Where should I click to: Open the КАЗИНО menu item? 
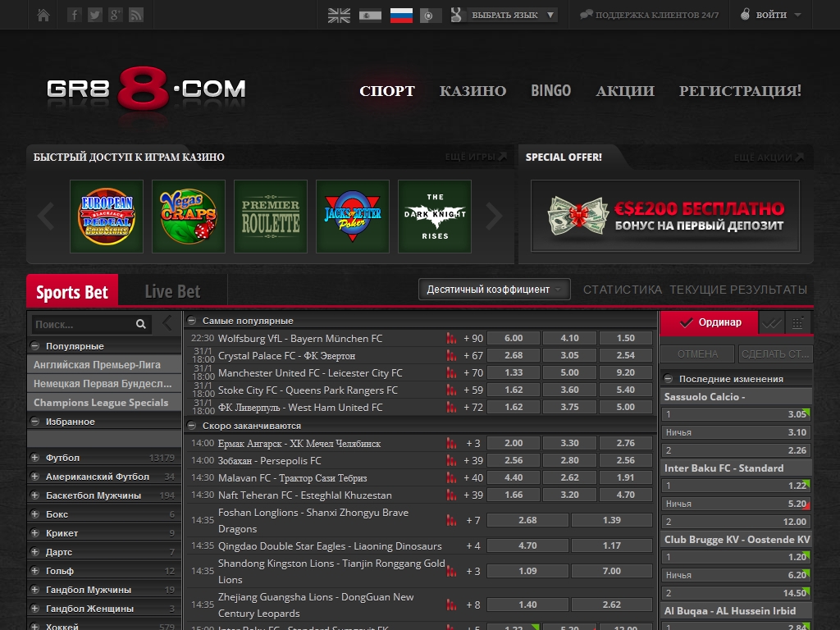click(x=472, y=91)
